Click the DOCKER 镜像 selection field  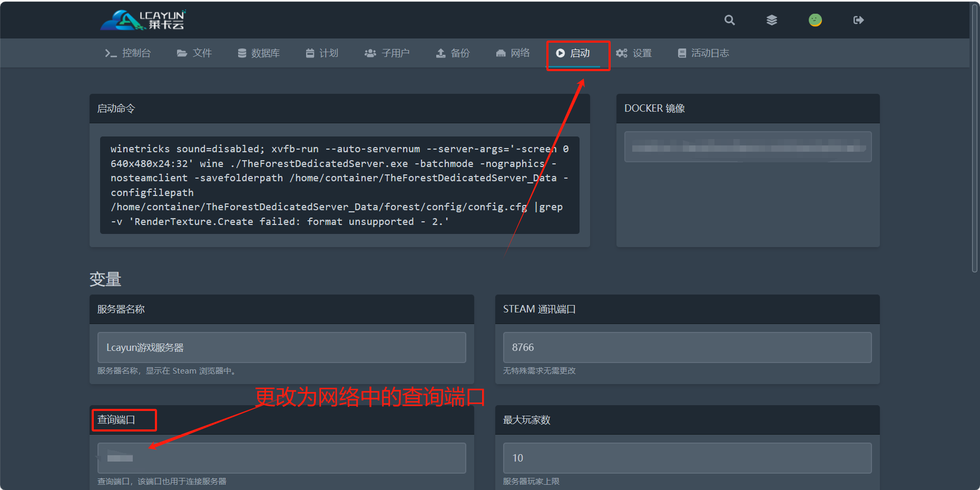click(748, 147)
